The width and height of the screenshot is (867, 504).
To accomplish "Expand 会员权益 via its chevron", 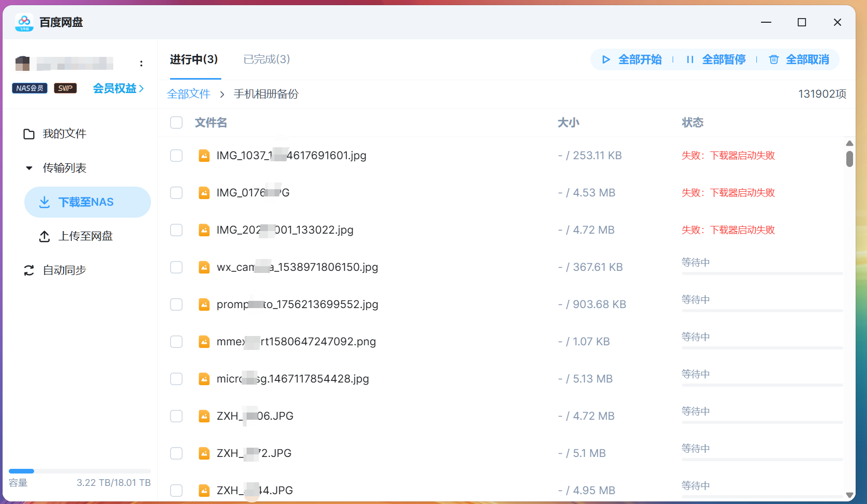I will (x=141, y=88).
